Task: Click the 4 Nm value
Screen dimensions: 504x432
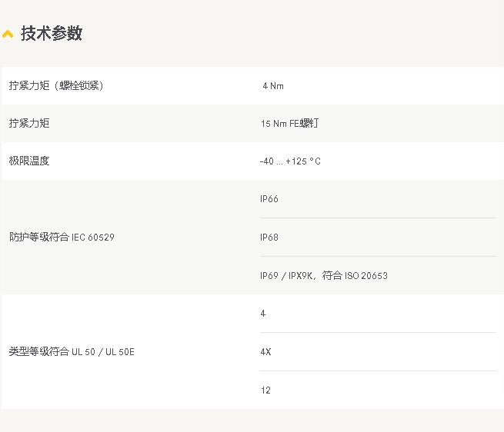Action: [273, 86]
